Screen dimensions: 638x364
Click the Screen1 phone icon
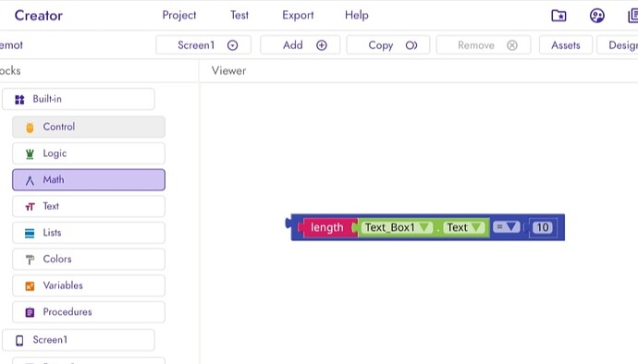[x=19, y=340]
